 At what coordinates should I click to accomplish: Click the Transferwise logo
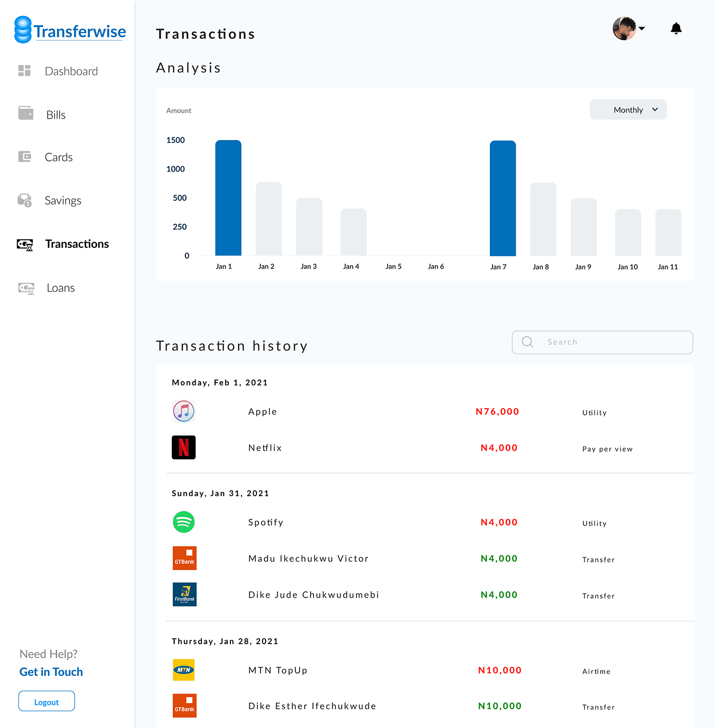coord(70,30)
